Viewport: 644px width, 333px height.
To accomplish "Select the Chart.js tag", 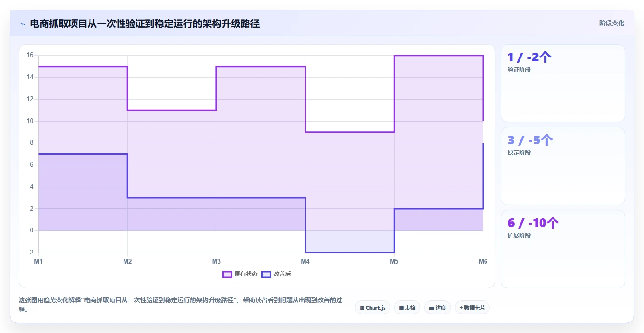I will [373, 308].
